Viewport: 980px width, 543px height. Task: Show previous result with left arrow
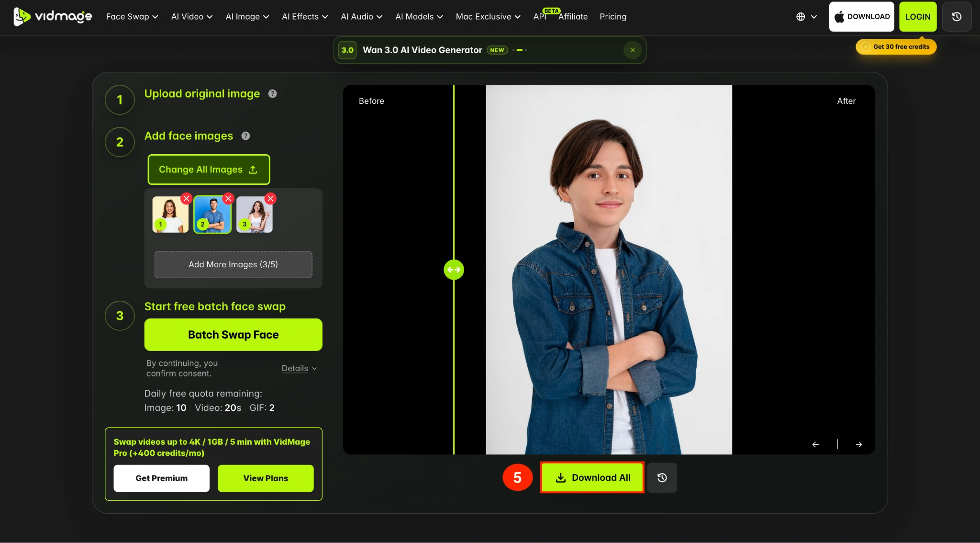[815, 444]
